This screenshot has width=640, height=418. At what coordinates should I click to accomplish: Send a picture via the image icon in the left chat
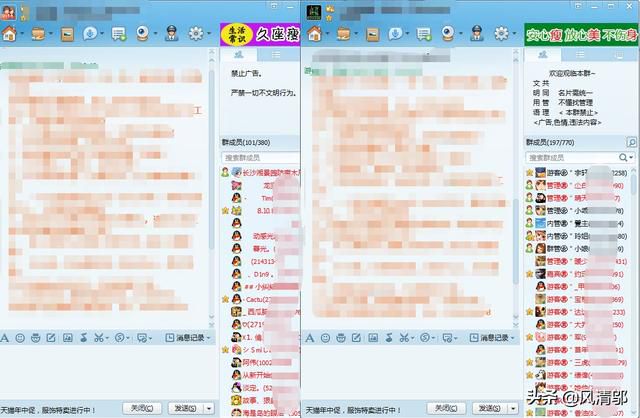coord(67,338)
